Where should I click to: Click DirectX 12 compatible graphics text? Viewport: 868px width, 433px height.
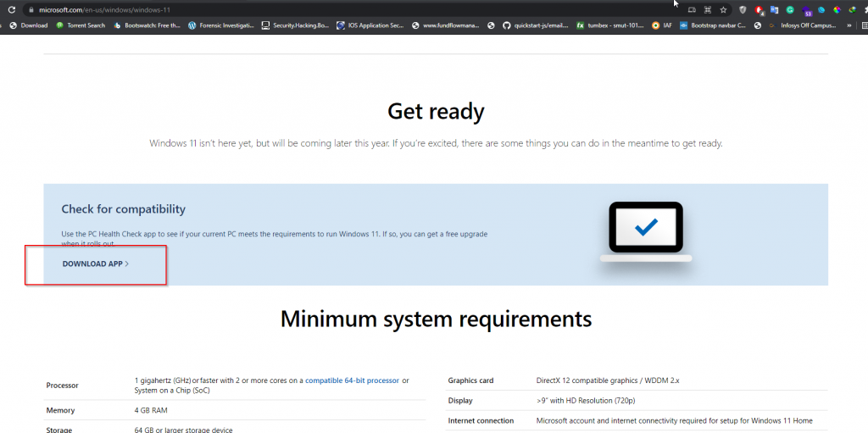608,380
